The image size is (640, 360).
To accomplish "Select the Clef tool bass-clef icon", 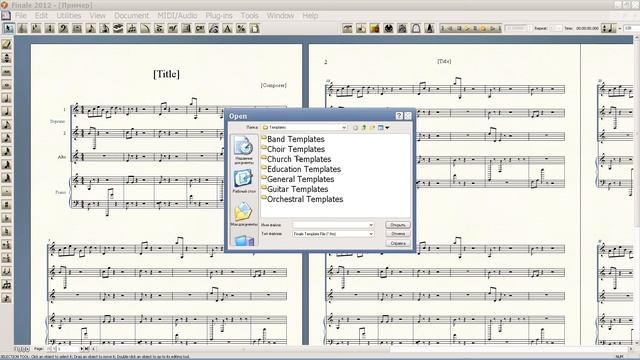I will [x=63, y=29].
